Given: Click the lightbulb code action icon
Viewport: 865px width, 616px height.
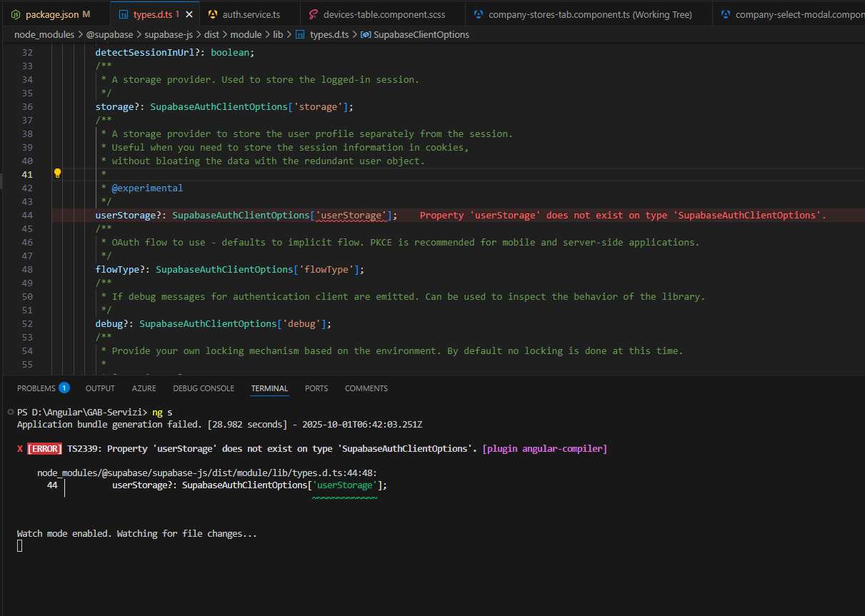Looking at the screenshot, I should coord(58,173).
